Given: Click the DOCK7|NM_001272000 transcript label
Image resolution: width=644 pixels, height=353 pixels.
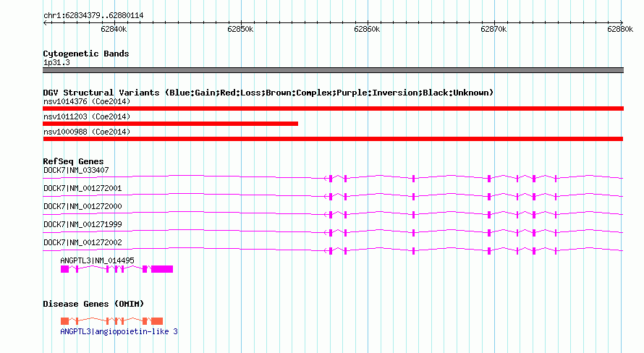Looking at the screenshot, I should 82,206.
